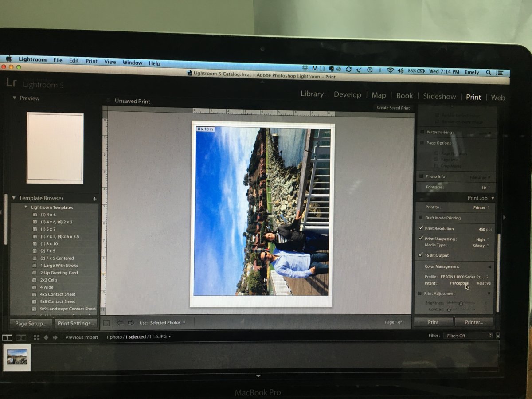Viewport: 532px width, 399px height.
Task: Open Media Type Glossy dropdown
Action: pyautogui.click(x=481, y=245)
